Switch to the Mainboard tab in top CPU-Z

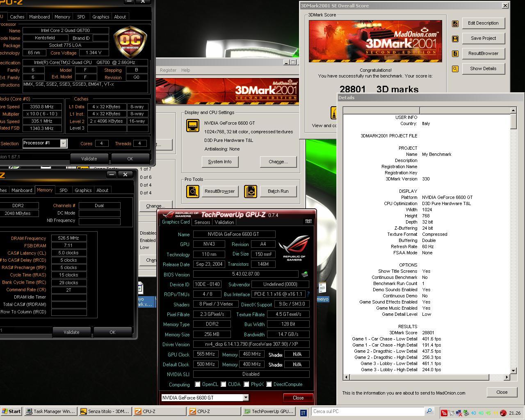click(39, 17)
